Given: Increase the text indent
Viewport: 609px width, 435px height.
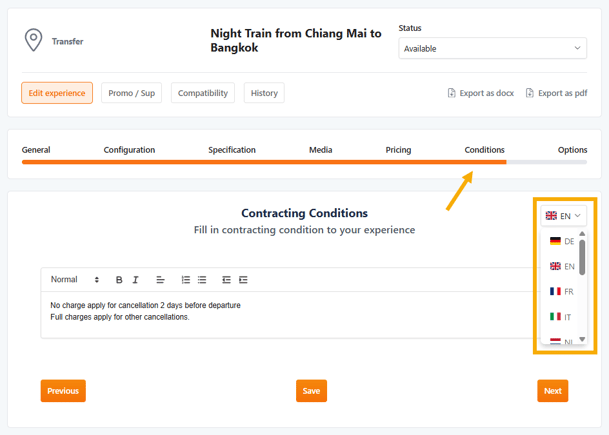Looking at the screenshot, I should click(x=243, y=280).
